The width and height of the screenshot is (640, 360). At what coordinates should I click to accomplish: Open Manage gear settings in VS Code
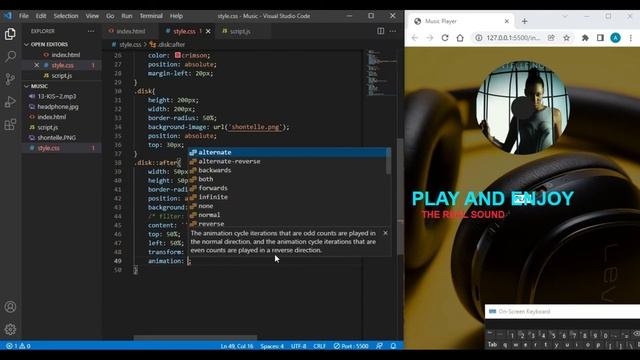[x=10, y=329]
